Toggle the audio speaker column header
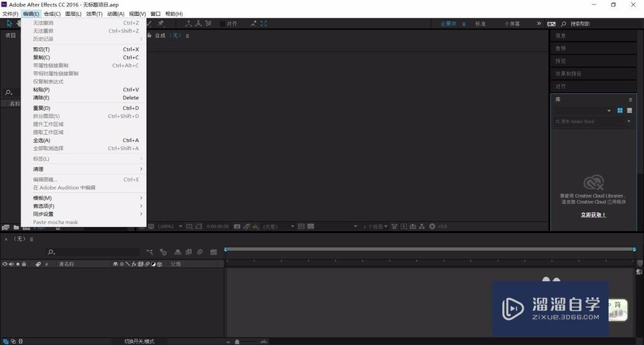This screenshot has height=345, width=644. tap(11, 264)
